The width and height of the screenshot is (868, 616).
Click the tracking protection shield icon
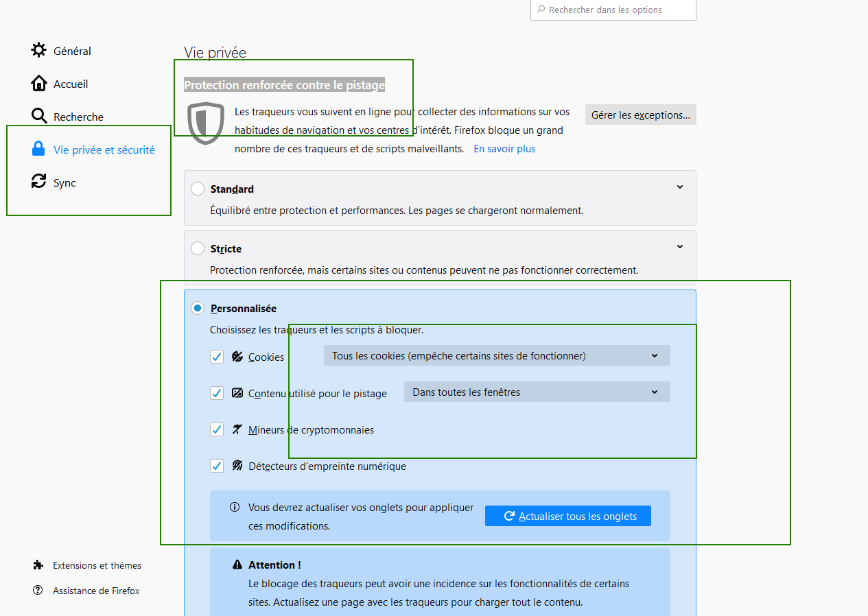207,123
